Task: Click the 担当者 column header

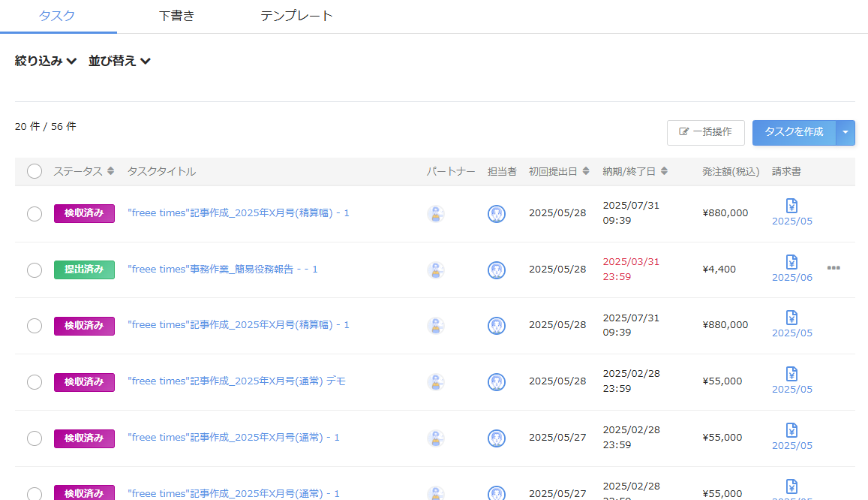Action: point(502,171)
